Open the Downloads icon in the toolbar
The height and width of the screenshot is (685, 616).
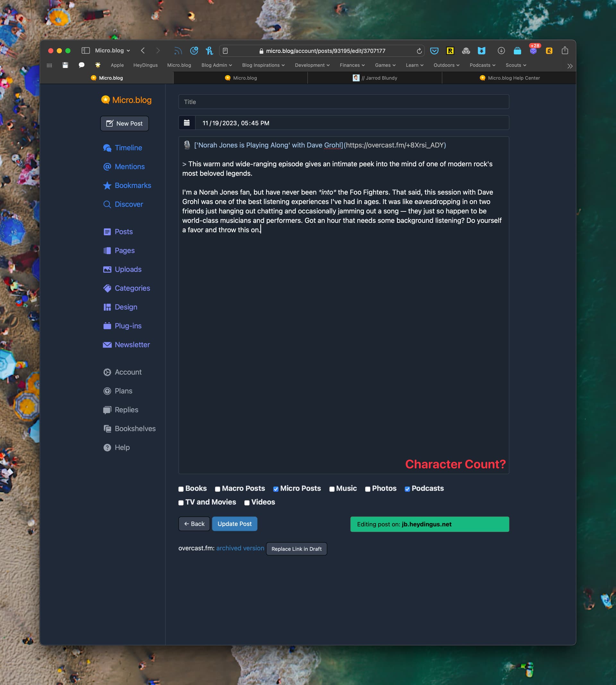(501, 51)
